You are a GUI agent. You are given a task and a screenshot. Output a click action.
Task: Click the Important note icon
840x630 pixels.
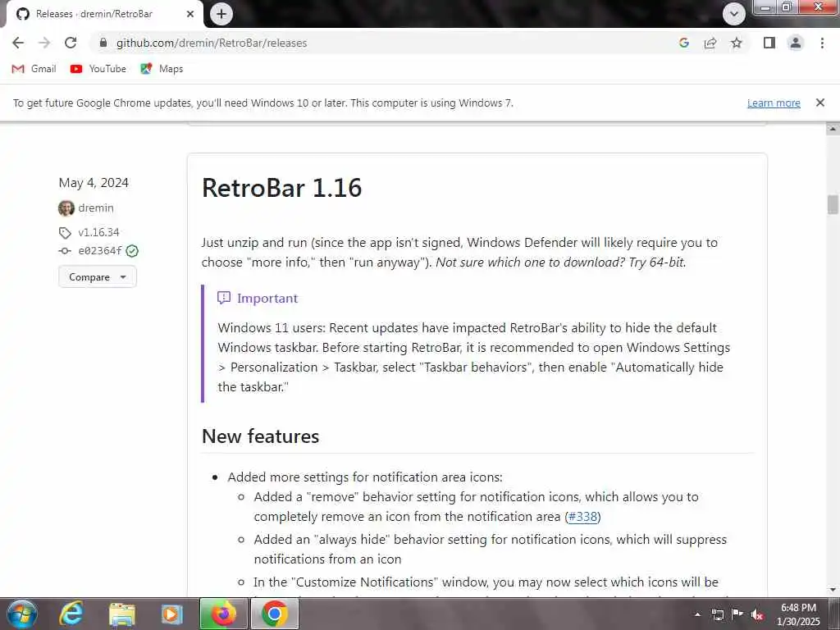point(224,298)
